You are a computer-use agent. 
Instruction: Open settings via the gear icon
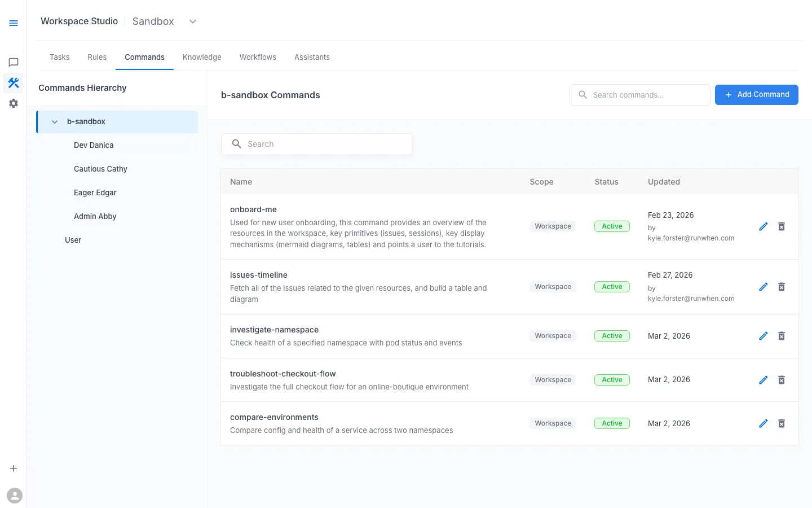[x=14, y=103]
